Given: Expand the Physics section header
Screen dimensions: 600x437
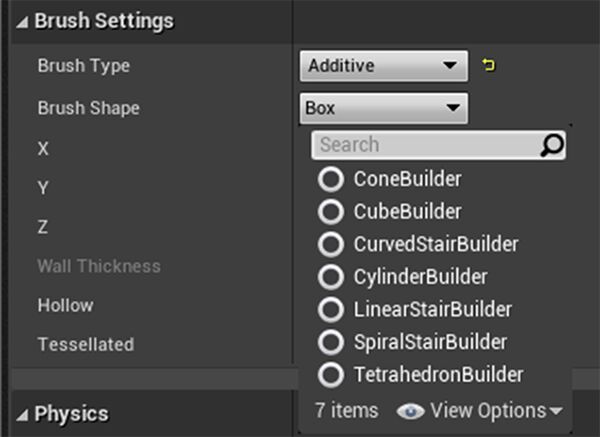Looking at the screenshot, I should click(23, 414).
